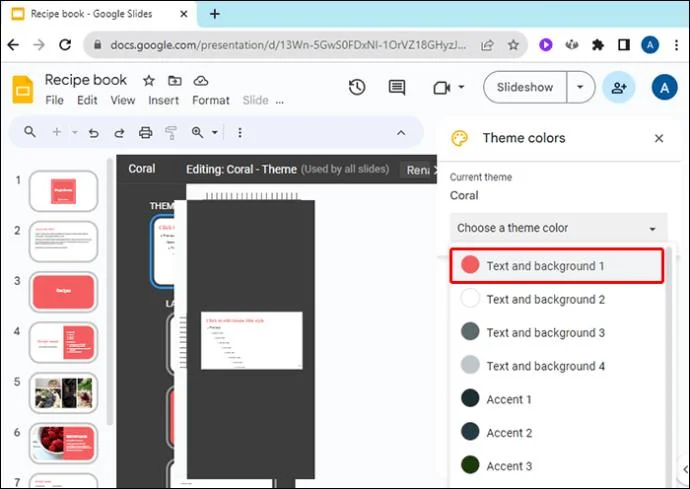
Task: Print the presentation
Action: click(146, 132)
